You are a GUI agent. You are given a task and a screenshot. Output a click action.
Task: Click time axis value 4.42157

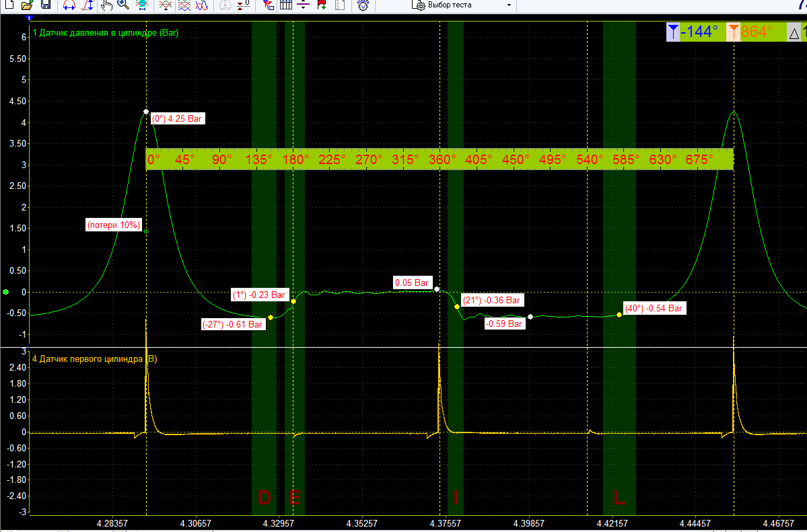click(612, 523)
